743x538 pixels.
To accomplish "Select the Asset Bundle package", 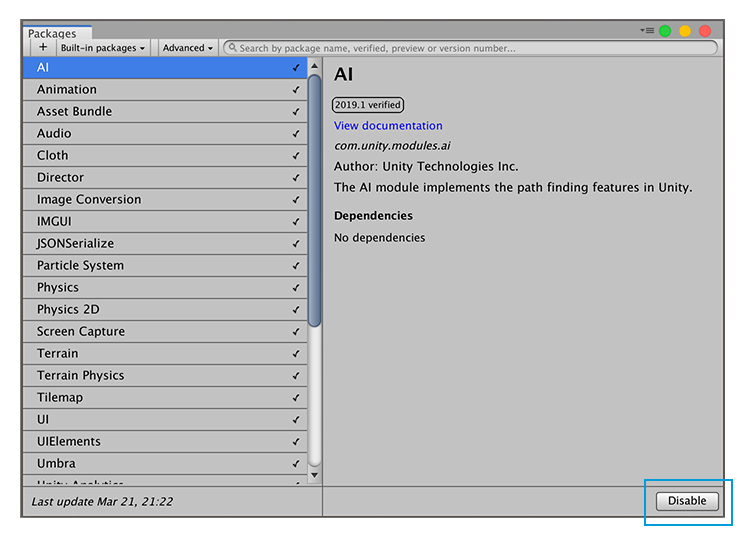I will pyautogui.click(x=165, y=111).
